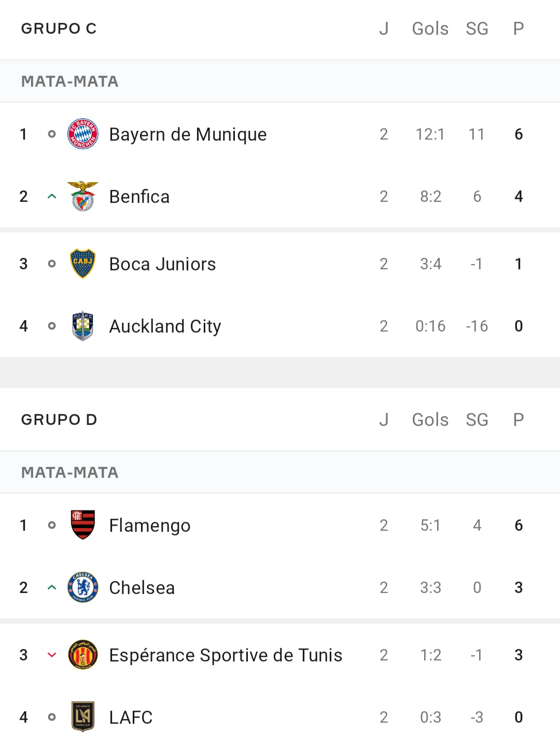Tap the Mata-Mata label under Grupo D
560x747 pixels.
click(70, 473)
